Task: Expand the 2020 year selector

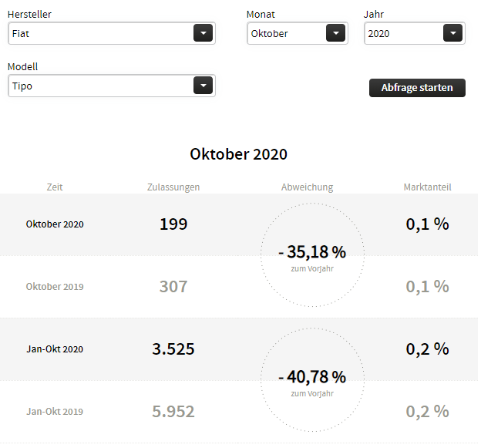Action: pos(404,33)
